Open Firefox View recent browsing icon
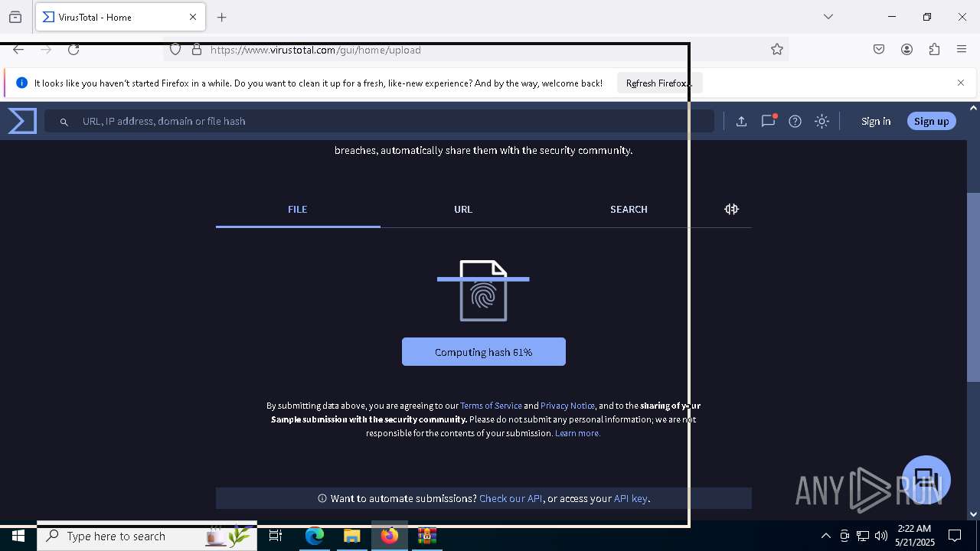 tap(15, 17)
